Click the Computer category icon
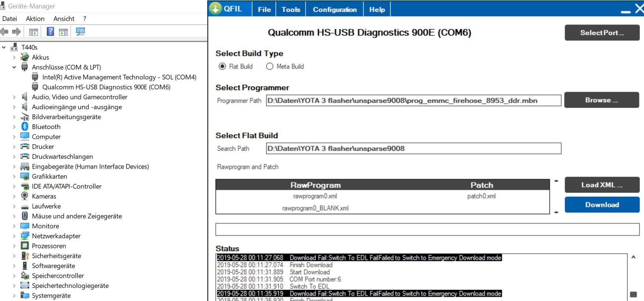This screenshot has width=644, height=301. click(25, 136)
